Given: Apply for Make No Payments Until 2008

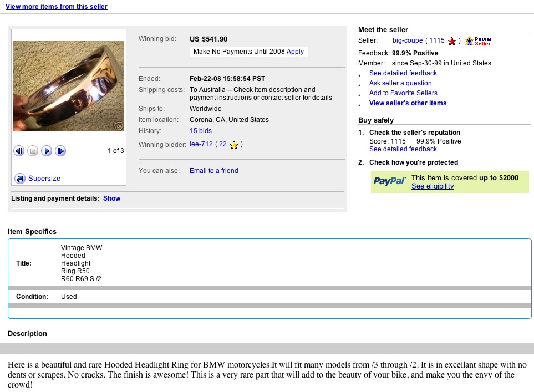Looking at the screenshot, I should point(295,52).
